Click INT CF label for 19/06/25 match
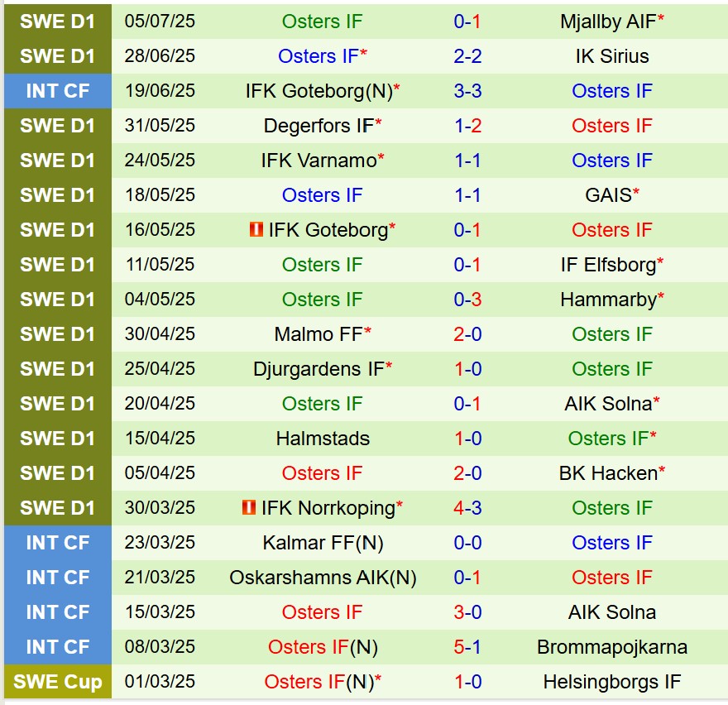 57,91
